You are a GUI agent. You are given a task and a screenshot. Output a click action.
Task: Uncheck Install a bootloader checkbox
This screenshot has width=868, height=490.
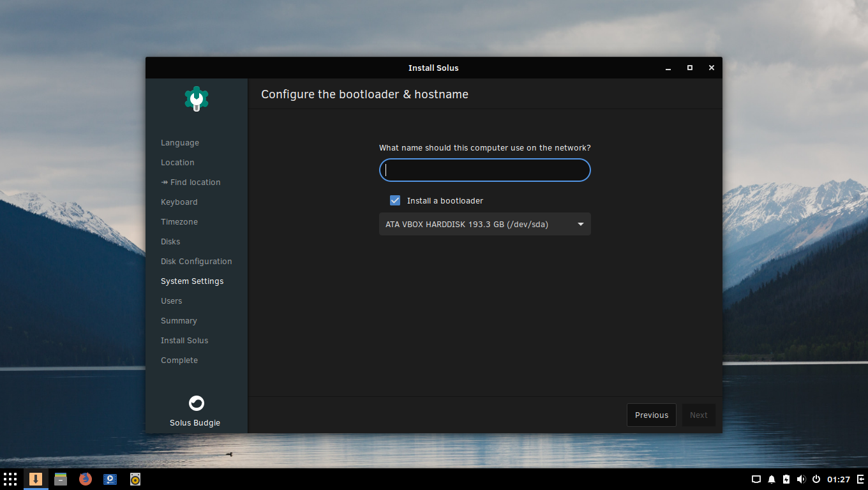coord(395,200)
